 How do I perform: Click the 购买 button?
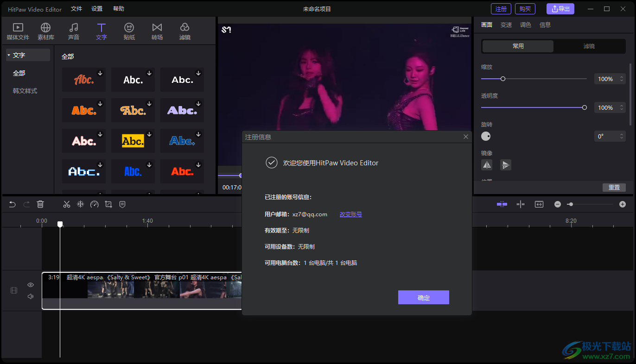[x=525, y=9]
